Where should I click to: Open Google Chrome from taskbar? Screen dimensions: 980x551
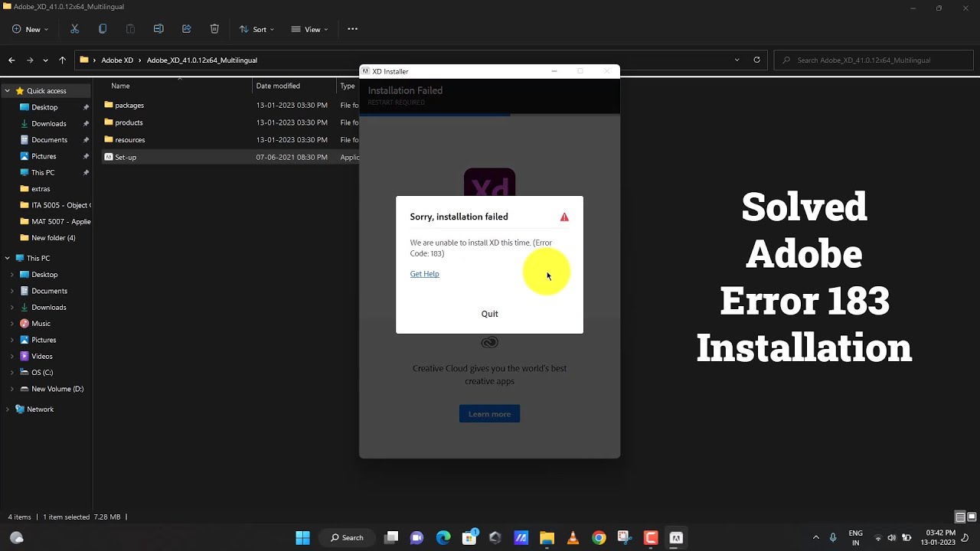pos(599,538)
